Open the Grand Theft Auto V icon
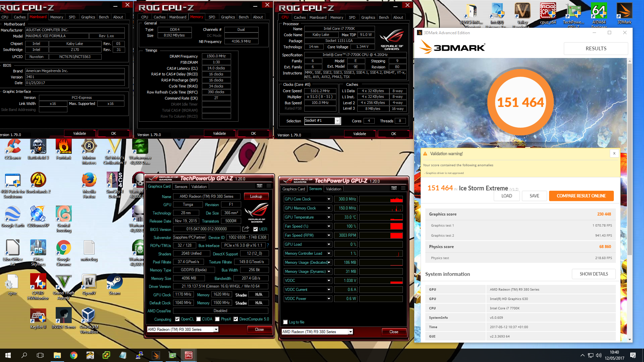Image resolution: width=644 pixels, height=362 pixels. click(x=64, y=287)
